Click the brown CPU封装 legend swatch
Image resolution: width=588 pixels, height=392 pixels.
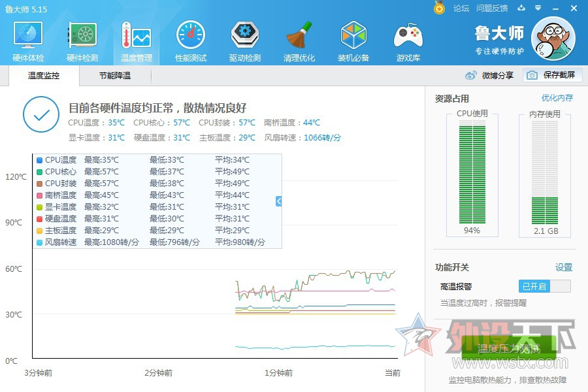click(39, 184)
